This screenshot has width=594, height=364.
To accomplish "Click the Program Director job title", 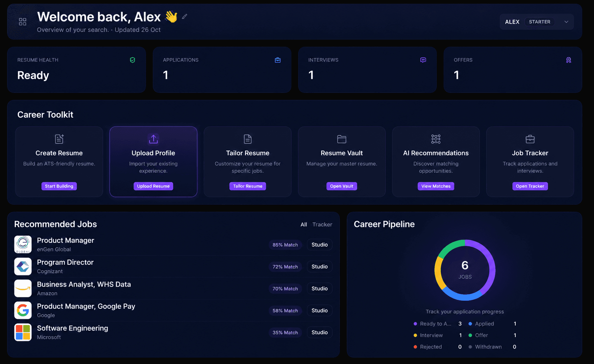I will (x=65, y=262).
